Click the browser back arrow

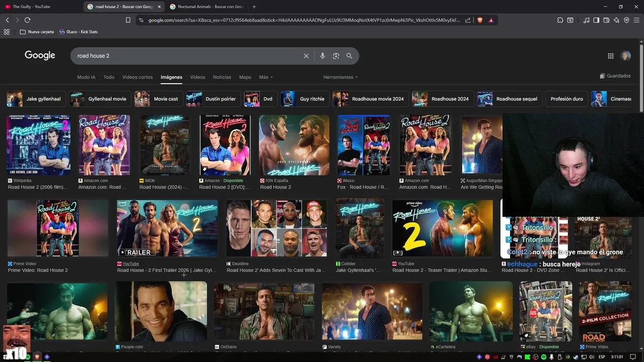[7, 20]
